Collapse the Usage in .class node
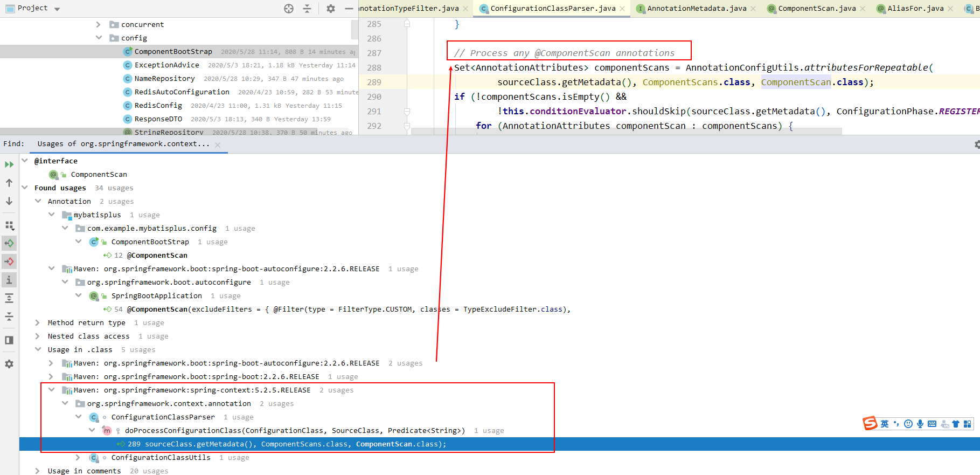The height and width of the screenshot is (475, 980). click(38, 349)
